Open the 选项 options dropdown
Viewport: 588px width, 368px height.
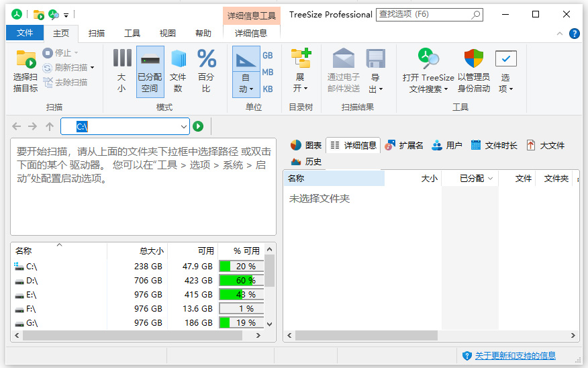click(505, 71)
